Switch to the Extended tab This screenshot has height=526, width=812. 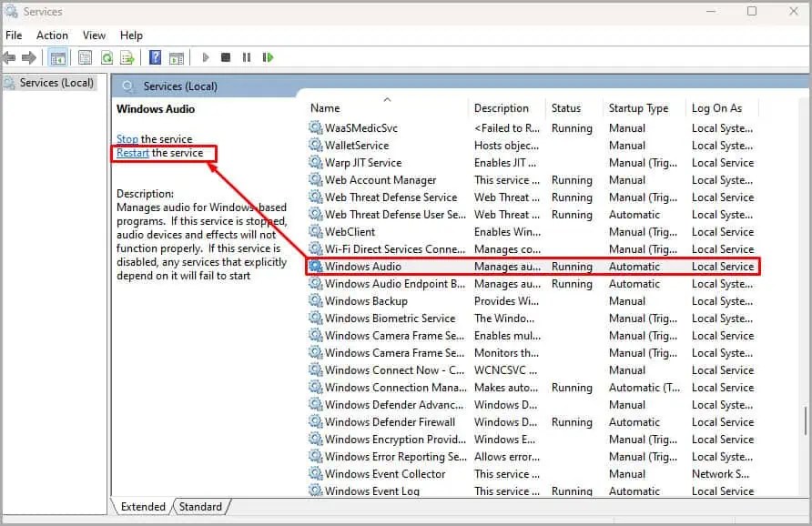click(141, 506)
